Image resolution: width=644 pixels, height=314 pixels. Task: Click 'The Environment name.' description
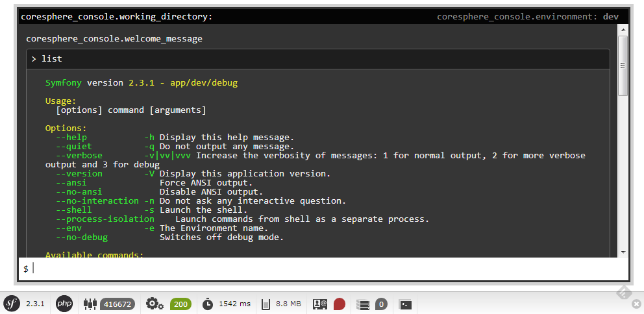(x=214, y=228)
